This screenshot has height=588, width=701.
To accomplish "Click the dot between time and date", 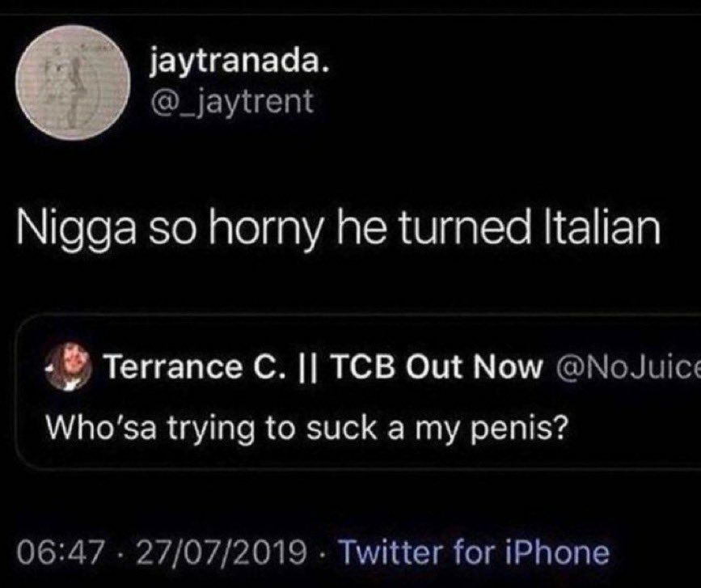I will coord(120,552).
